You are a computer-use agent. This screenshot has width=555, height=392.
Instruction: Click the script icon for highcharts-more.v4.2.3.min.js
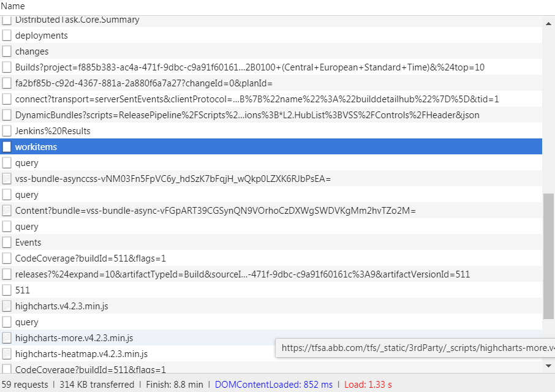pos(6,337)
